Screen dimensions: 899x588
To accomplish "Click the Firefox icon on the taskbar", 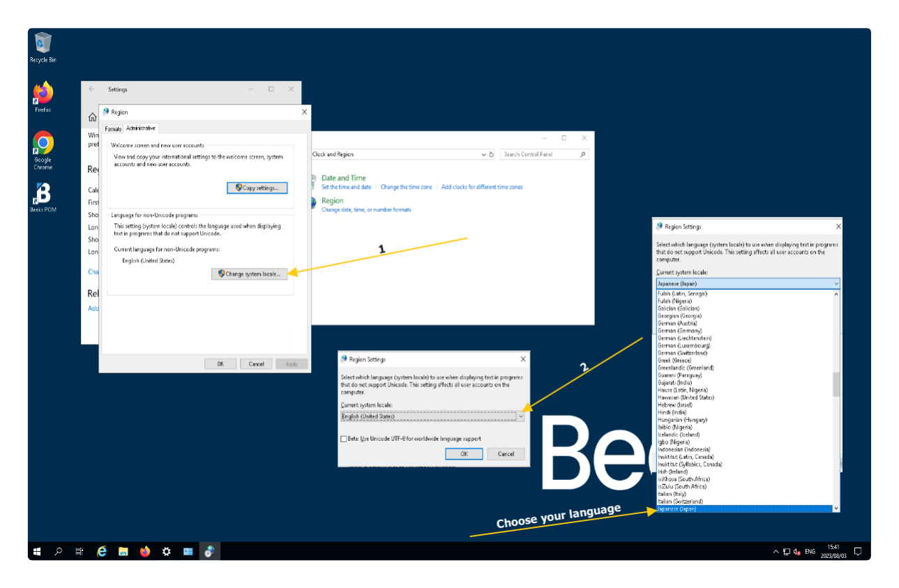I will pos(145,551).
